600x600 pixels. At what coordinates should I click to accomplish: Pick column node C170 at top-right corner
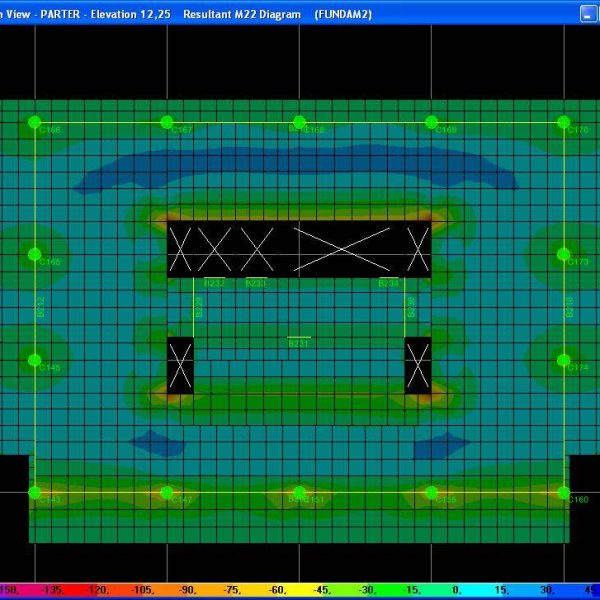point(564,122)
